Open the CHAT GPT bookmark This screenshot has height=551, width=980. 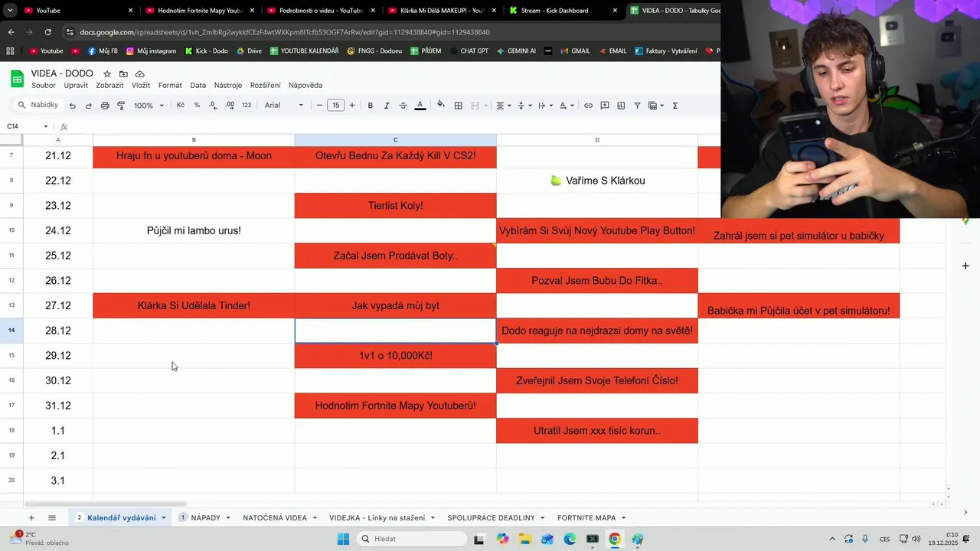point(469,51)
